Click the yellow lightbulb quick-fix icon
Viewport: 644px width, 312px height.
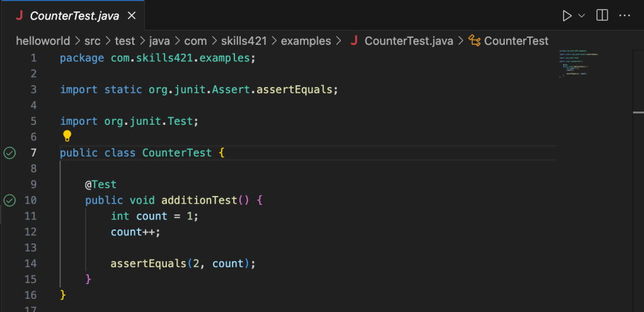[x=67, y=136]
